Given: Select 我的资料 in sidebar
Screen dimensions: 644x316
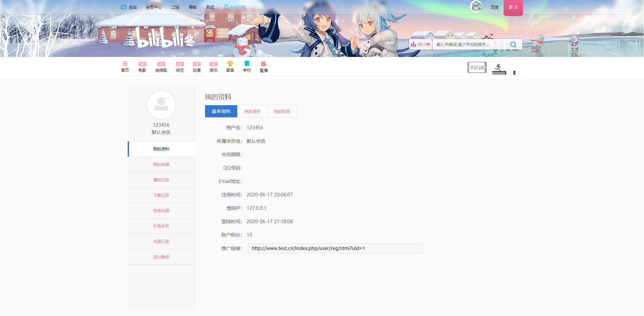Looking at the screenshot, I should 161,149.
